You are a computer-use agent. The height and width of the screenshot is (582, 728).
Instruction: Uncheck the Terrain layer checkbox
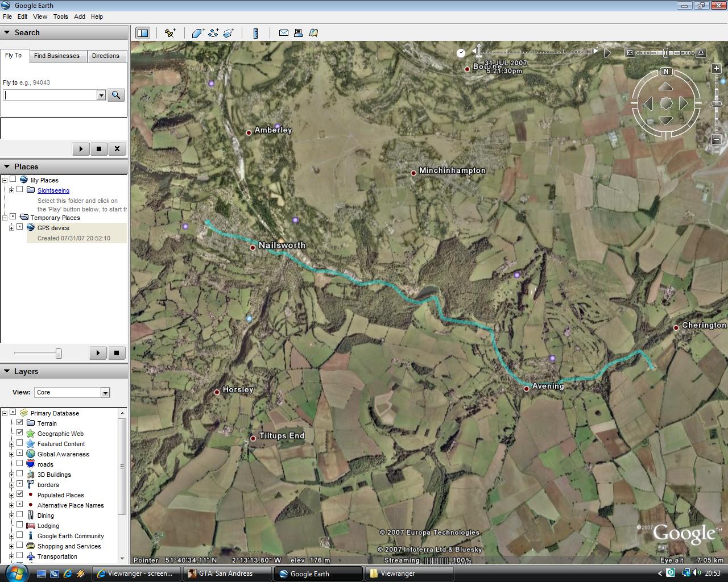pyautogui.click(x=20, y=423)
